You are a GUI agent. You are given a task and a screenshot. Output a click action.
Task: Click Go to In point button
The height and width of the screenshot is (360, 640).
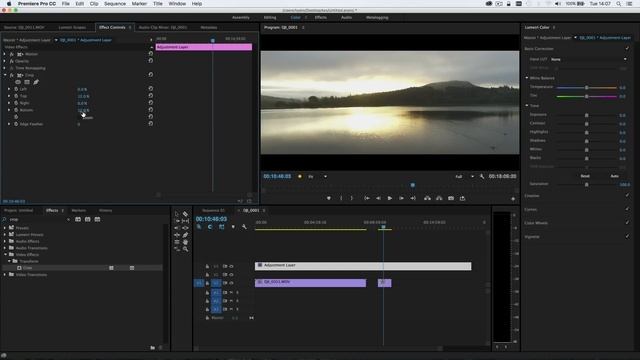(x=367, y=198)
